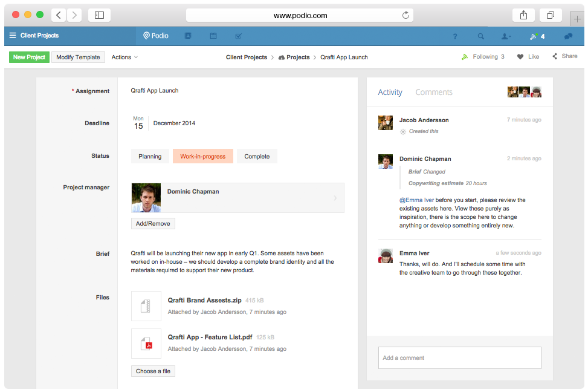Screen dimensions: 588x392
Task: Click the Copywriting estimate 20 hours entry
Action: click(x=447, y=183)
